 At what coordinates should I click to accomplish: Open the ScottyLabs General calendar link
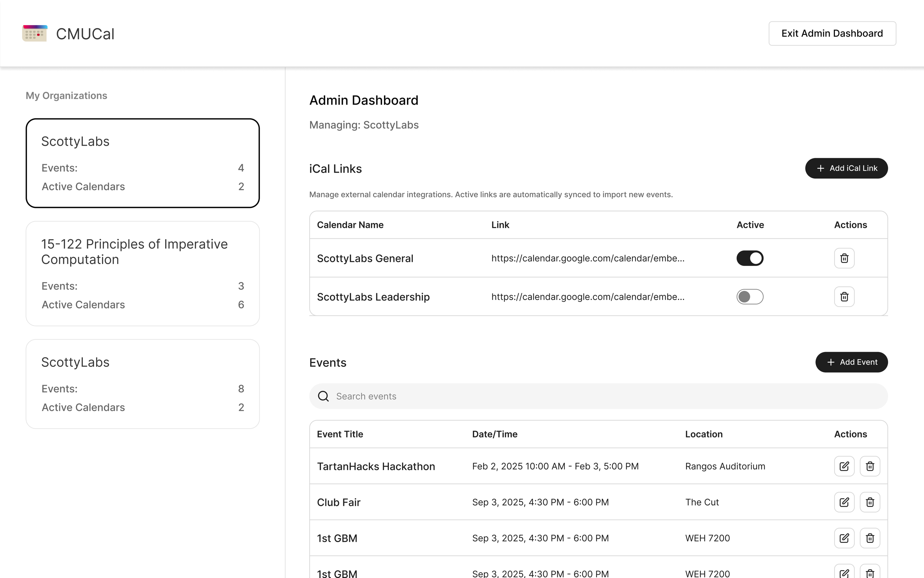click(x=587, y=258)
